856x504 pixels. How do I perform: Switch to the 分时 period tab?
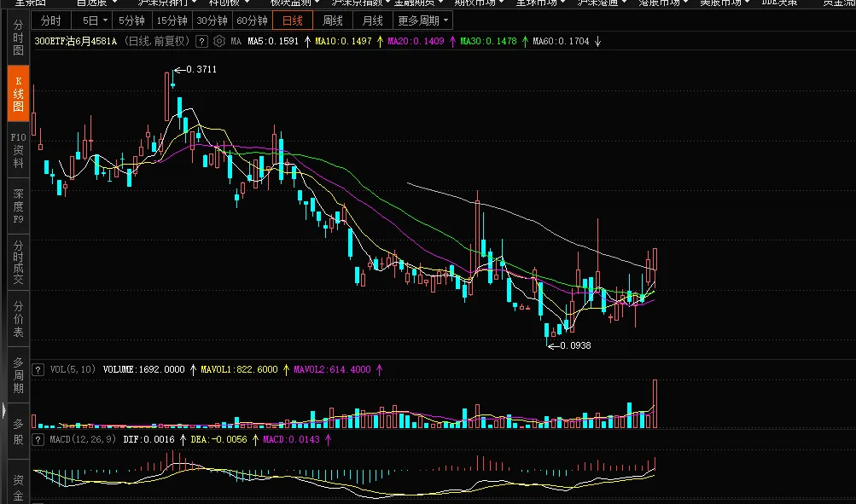tap(51, 20)
